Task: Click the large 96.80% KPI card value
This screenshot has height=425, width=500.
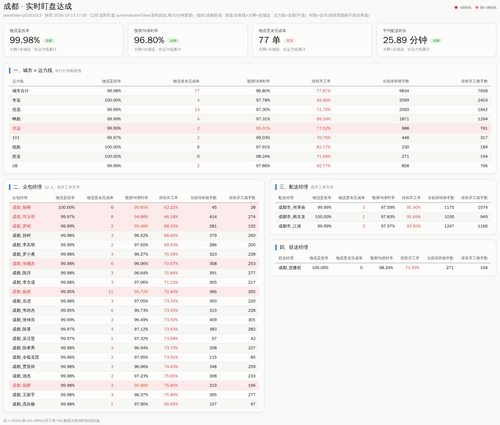Action: [149, 40]
